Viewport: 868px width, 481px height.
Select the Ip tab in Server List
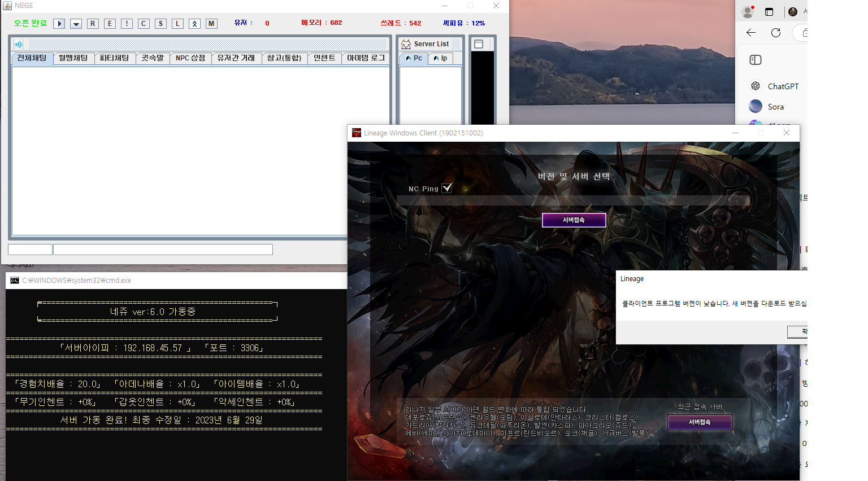[440, 58]
